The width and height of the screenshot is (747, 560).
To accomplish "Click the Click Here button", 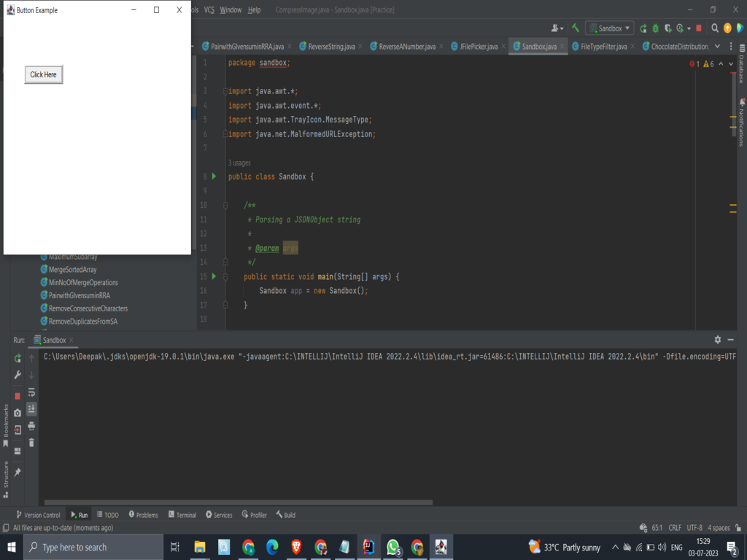I will [x=43, y=74].
